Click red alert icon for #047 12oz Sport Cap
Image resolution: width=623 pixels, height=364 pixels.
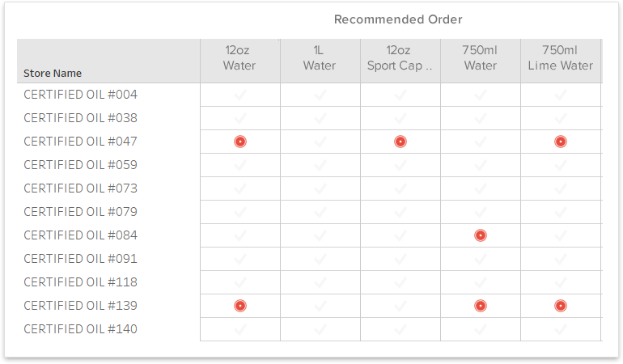pos(400,142)
